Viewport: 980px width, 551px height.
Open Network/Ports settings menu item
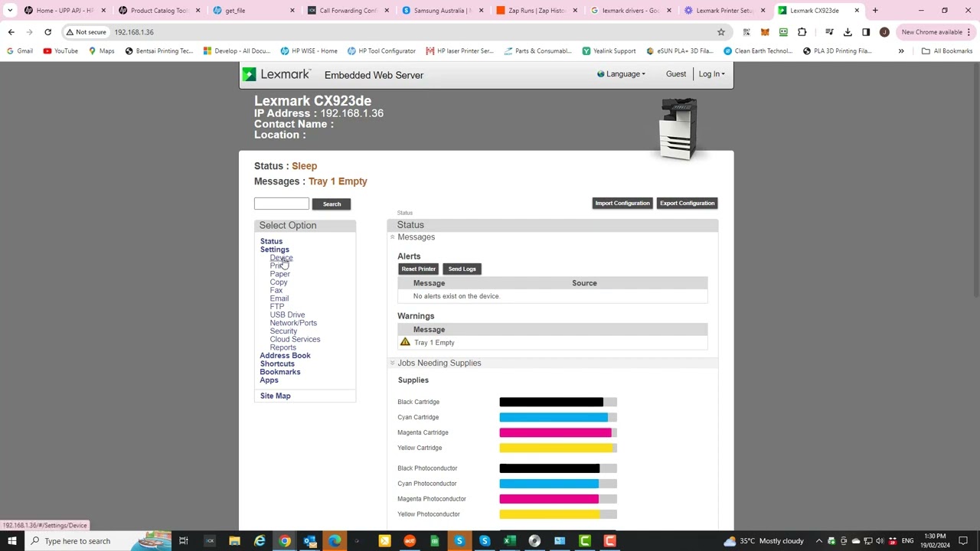[x=292, y=323]
